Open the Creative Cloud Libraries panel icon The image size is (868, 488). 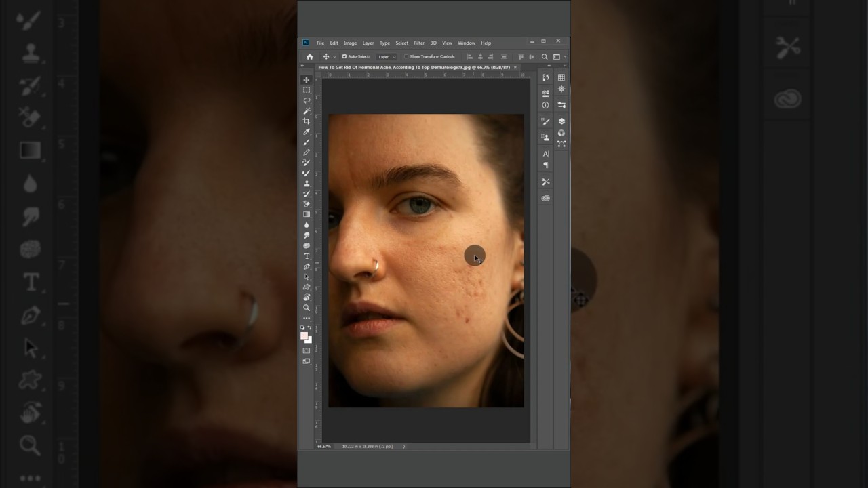coord(545,198)
